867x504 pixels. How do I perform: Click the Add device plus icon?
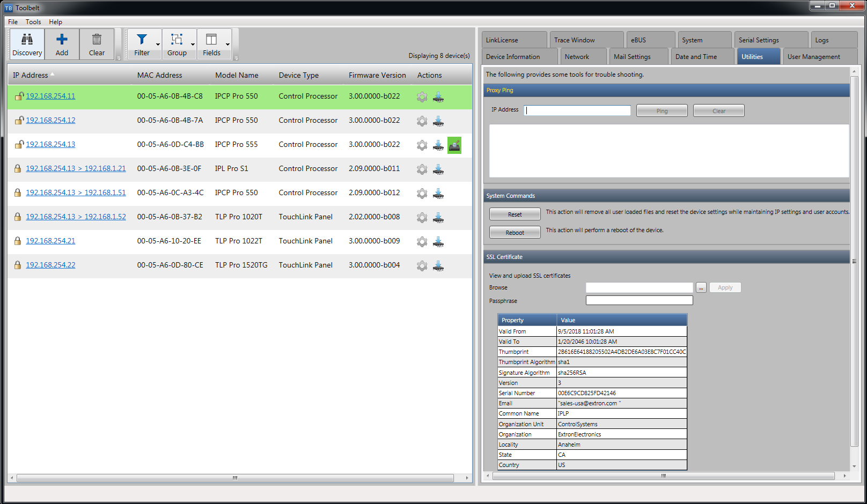[61, 43]
